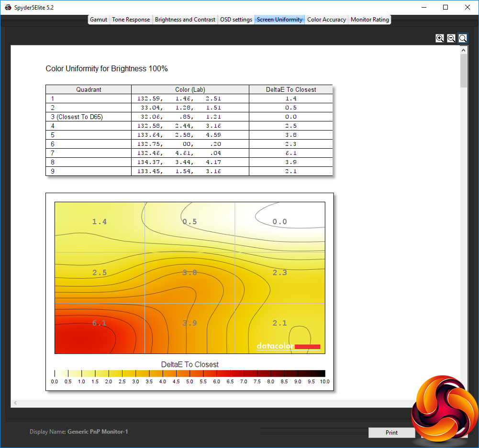Close the Spyder5Elite window
This screenshot has width=479, height=448.
468,7
